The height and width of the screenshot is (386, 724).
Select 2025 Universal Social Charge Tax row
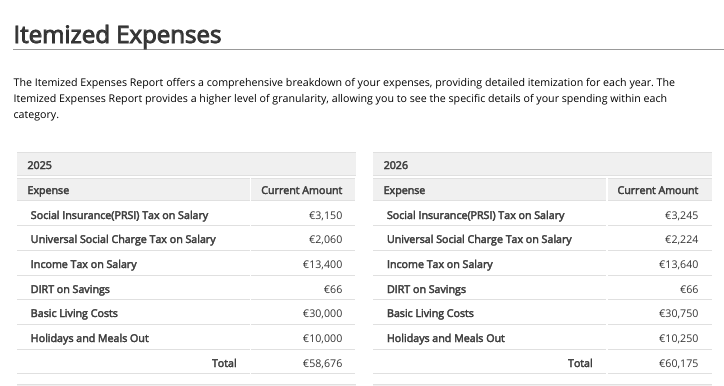tap(186, 239)
